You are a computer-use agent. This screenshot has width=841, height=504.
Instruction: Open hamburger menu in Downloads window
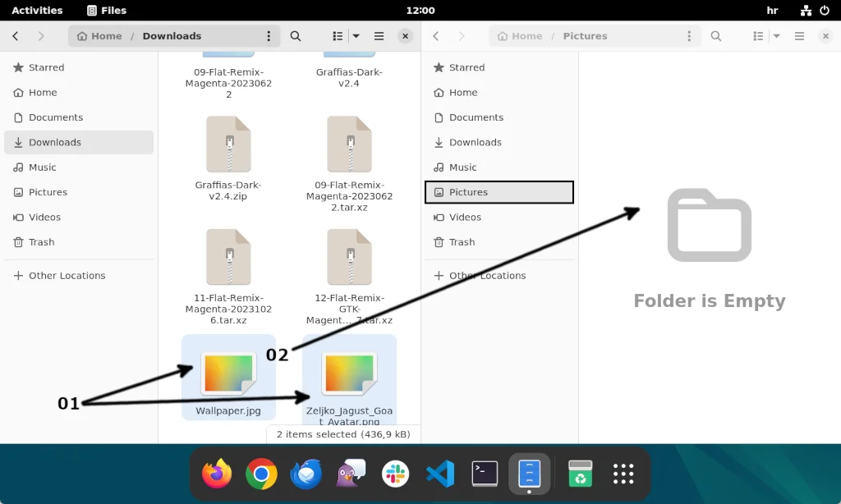click(379, 36)
